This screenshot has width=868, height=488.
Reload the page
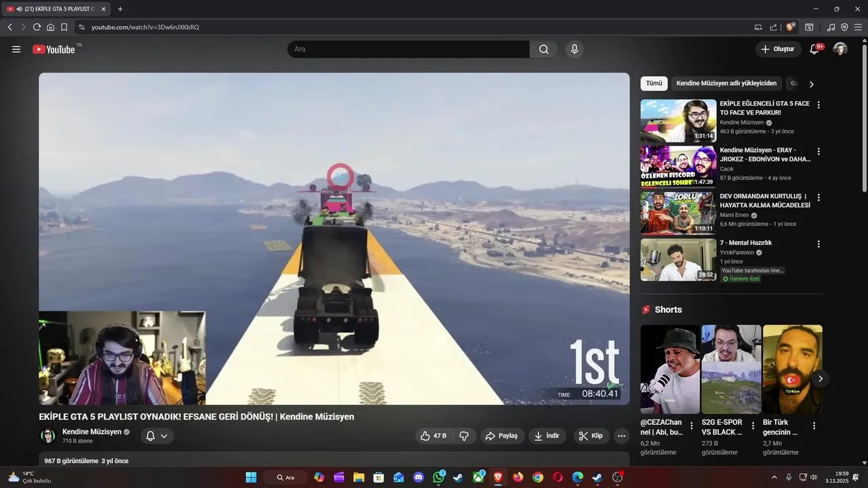[37, 27]
